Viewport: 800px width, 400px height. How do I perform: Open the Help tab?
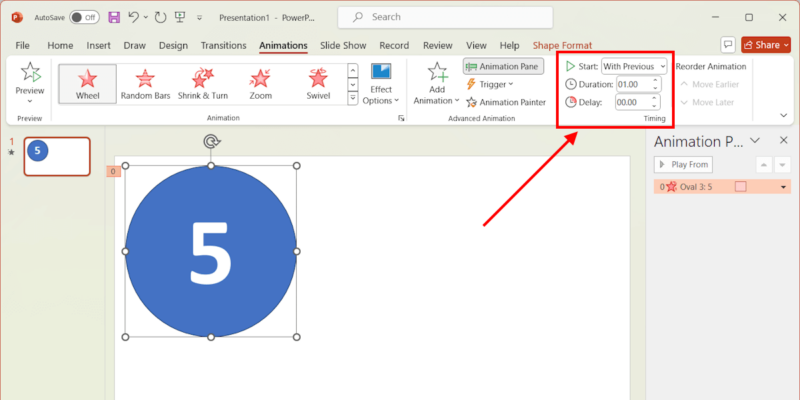point(509,45)
